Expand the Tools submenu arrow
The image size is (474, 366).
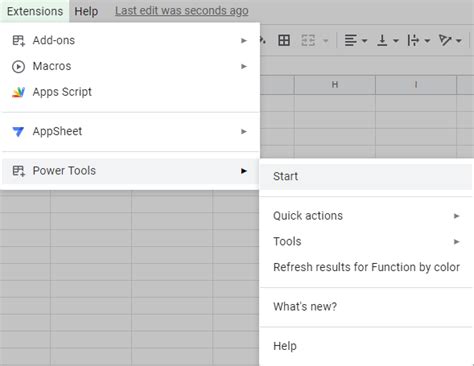(x=457, y=242)
